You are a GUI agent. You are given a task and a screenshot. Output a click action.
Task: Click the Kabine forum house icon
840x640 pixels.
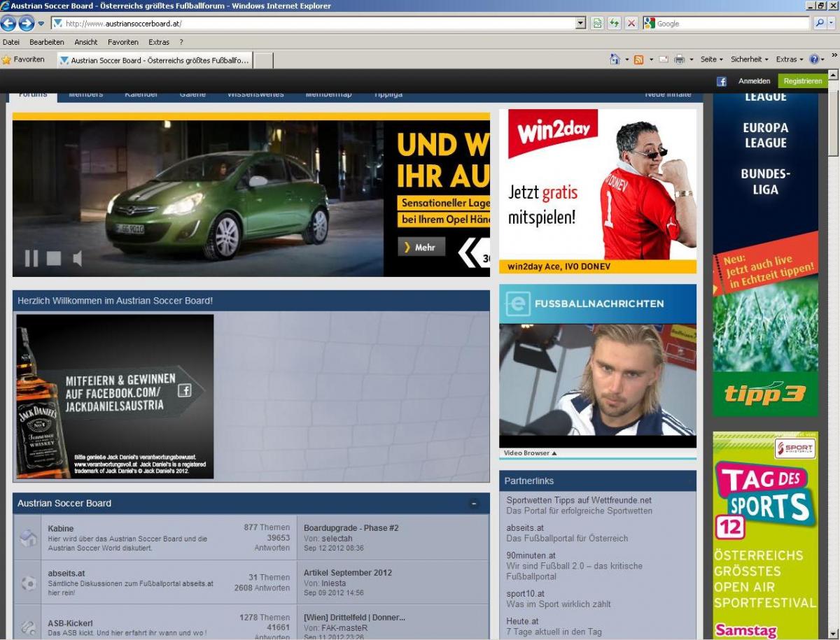point(29,538)
